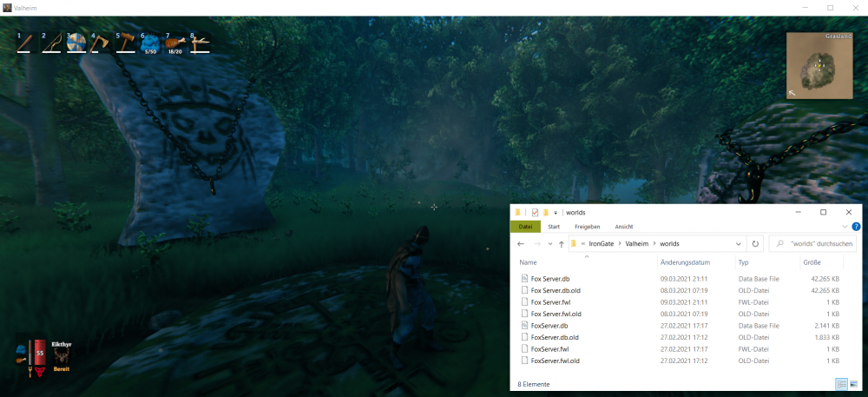Switch to large icons view in status bar
Image resolution: width=868 pixels, height=397 pixels.
coord(853,384)
